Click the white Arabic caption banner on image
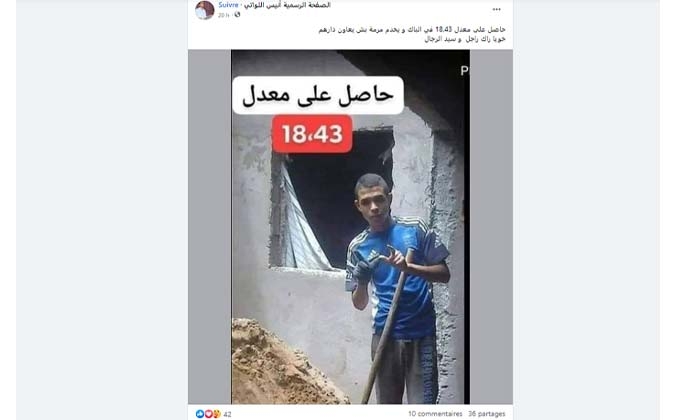The height and width of the screenshot is (420, 675). click(x=318, y=95)
